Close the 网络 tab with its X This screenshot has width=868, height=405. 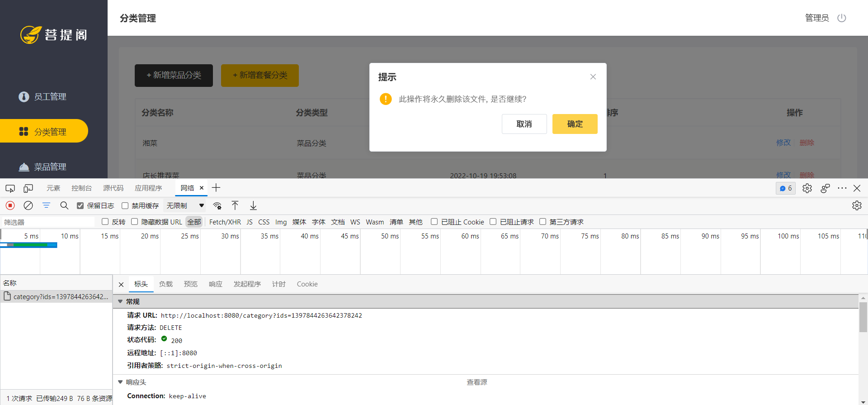[x=202, y=188]
